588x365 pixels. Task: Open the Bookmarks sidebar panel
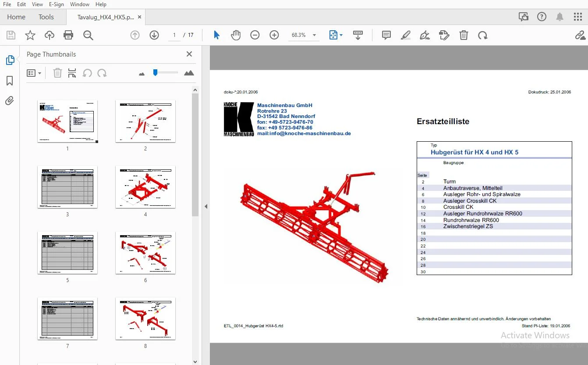pos(10,81)
